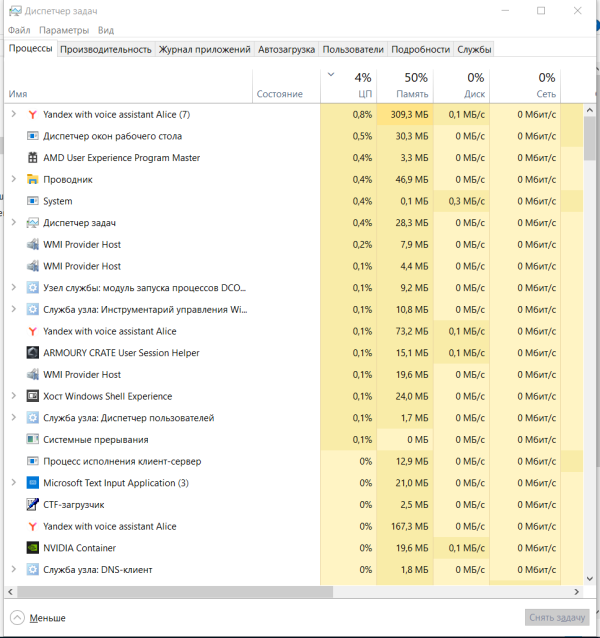Viewport: 600px width, 638px height.
Task: Click the gear icon of Служба узла: DNS-клиент
Action: (33, 570)
